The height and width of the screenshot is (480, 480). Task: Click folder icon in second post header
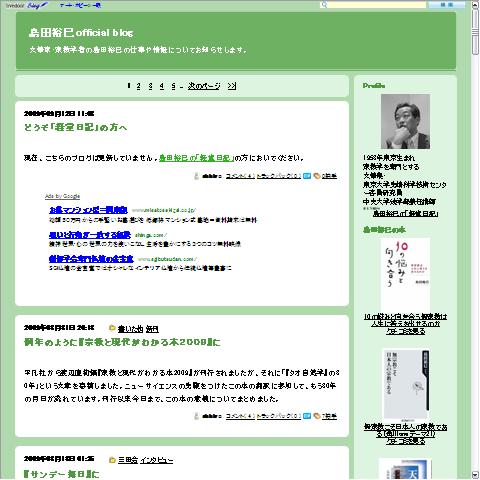(x=112, y=328)
